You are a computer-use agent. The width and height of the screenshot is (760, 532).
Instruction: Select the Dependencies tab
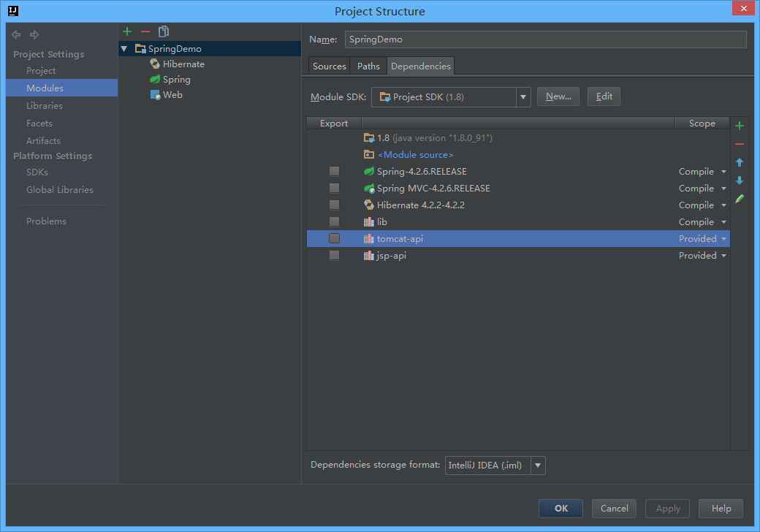[x=421, y=66]
